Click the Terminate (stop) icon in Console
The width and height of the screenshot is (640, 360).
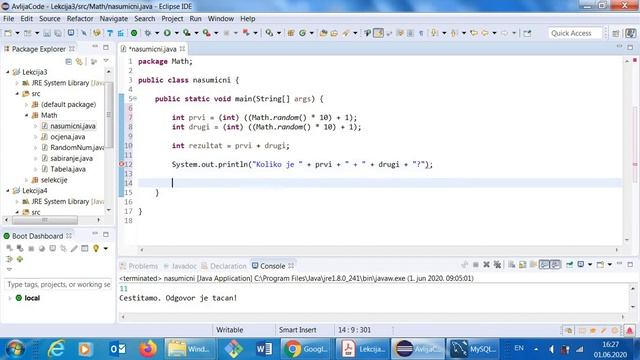click(476, 265)
